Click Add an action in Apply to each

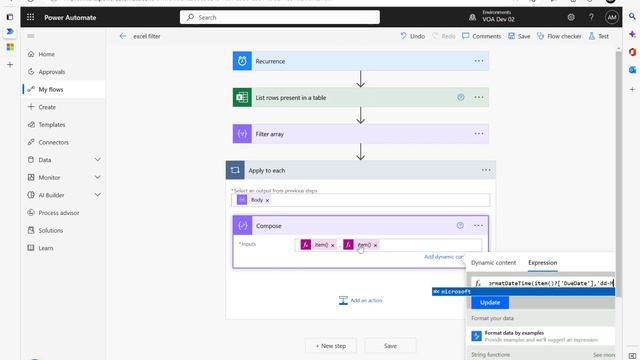[x=360, y=300]
